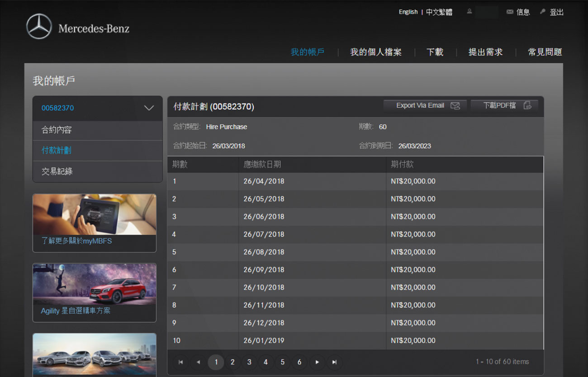Viewport: 588px width, 377px height.
Task: Click due date 26/09/2018
Action: tap(264, 269)
